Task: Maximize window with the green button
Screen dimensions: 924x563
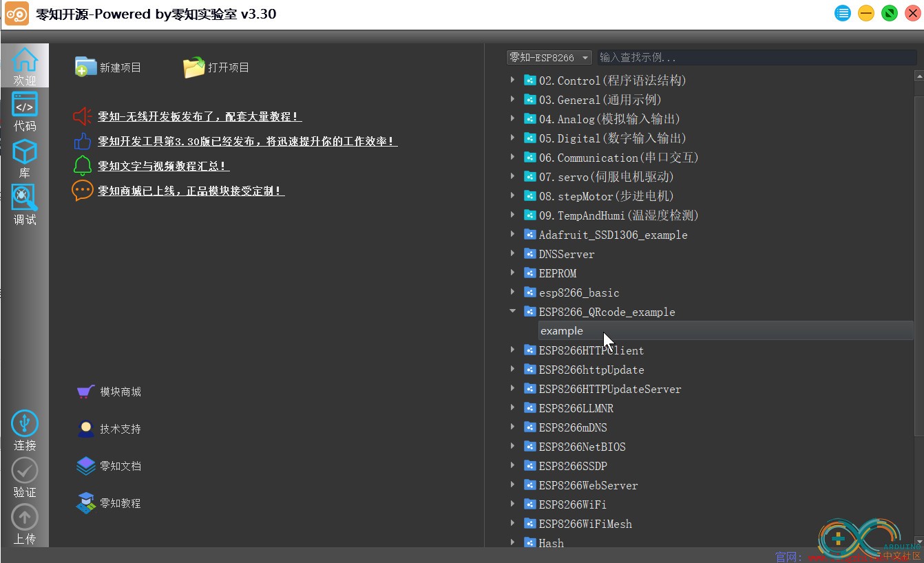Action: (890, 13)
